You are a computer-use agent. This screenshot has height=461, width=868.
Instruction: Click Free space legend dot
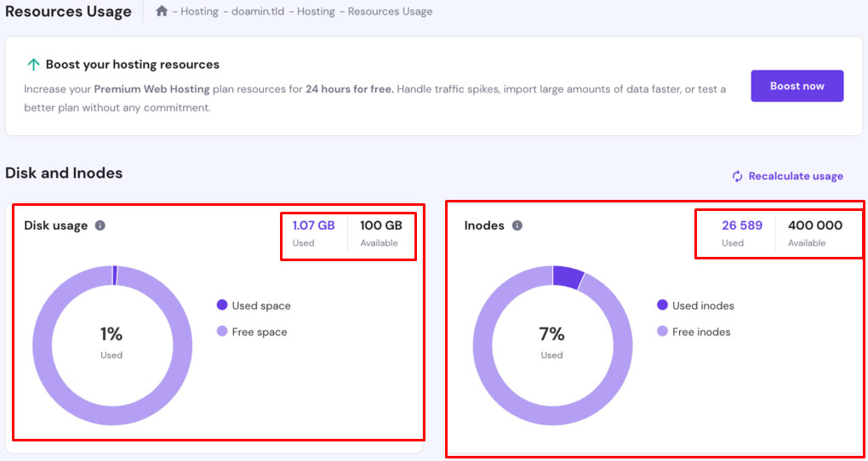(x=222, y=332)
